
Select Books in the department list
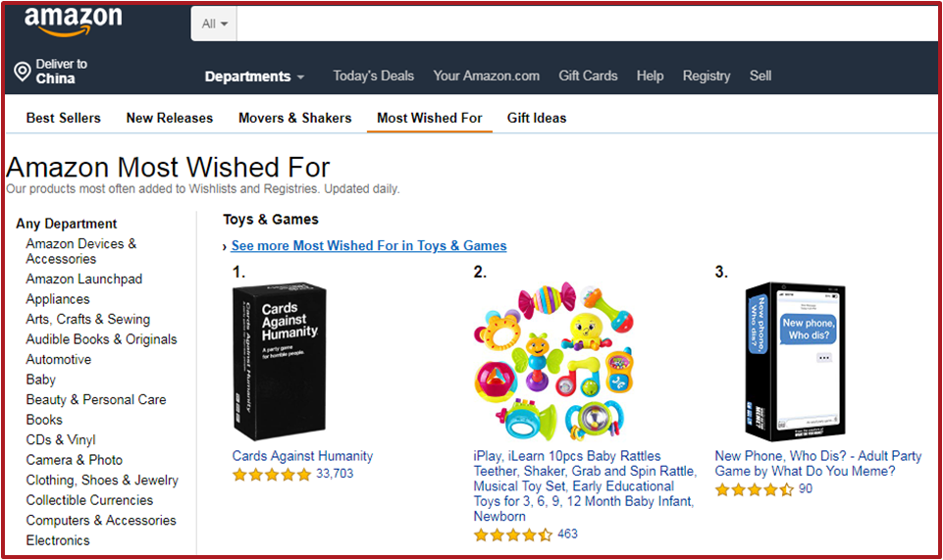pyautogui.click(x=44, y=420)
